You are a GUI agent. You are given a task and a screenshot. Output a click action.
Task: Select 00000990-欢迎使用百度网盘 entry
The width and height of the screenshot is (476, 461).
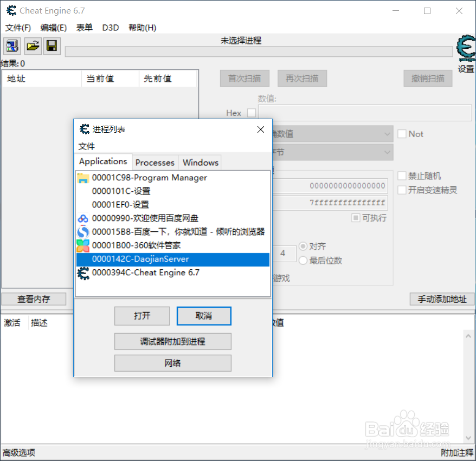pyautogui.click(x=173, y=218)
